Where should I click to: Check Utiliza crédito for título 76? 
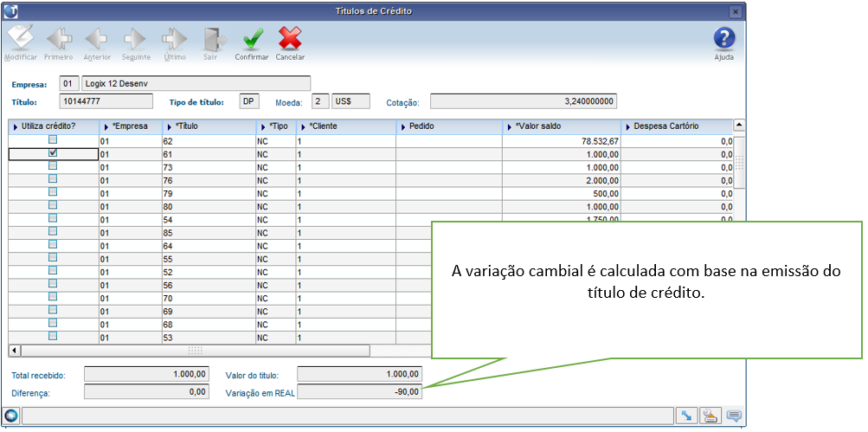click(x=53, y=179)
